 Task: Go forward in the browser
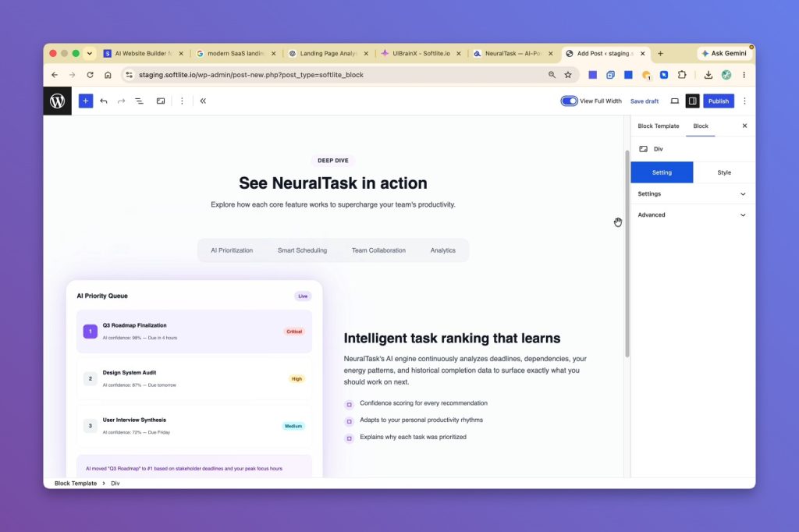(73, 75)
